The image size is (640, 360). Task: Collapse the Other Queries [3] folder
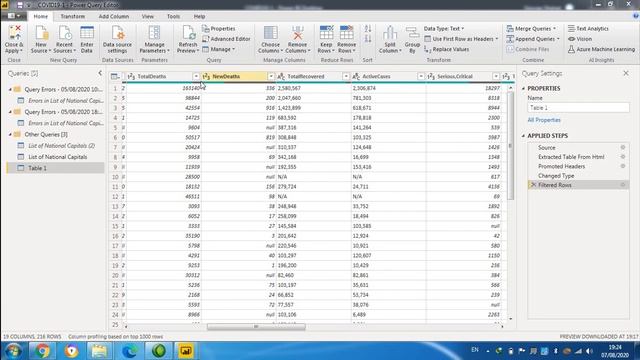pyautogui.click(x=10, y=134)
